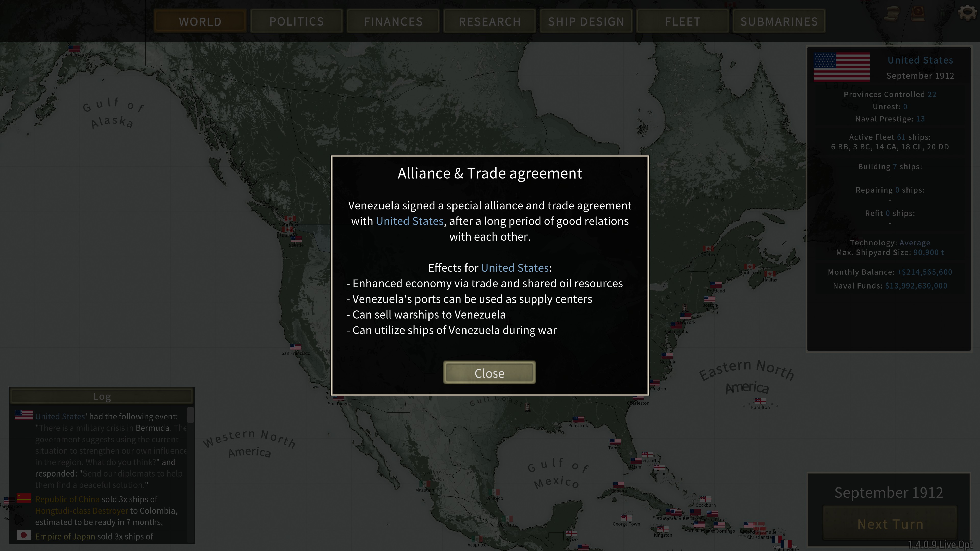Go to the Research tab
980x551 pixels.
coord(490,22)
